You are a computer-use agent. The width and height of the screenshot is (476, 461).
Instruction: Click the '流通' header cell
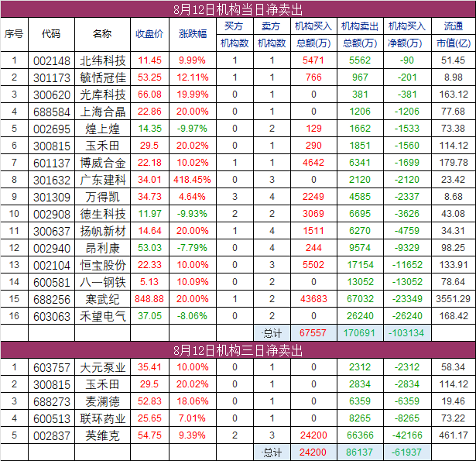(x=454, y=26)
